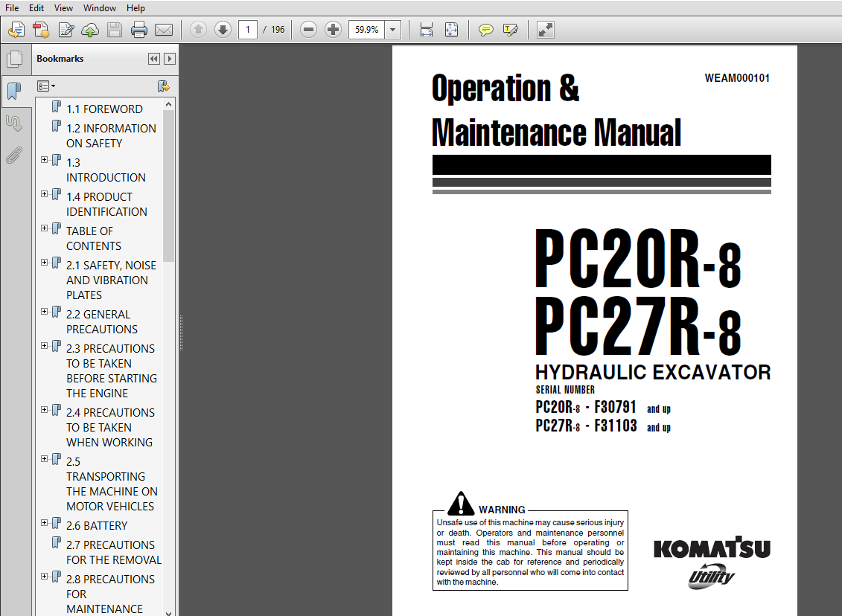The width and height of the screenshot is (842, 616).
Task: Expand 2.8 PRECAUTIONS FOR MAINTENANCE bookmark
Action: coord(45,577)
